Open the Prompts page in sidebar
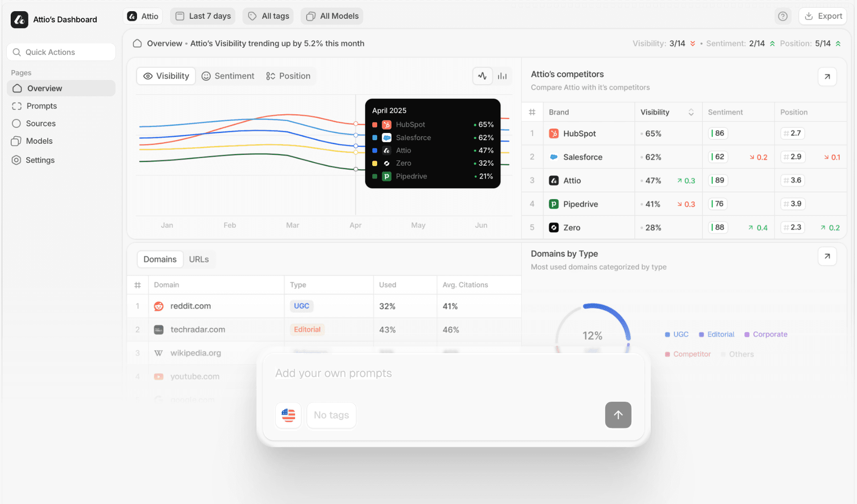 tap(42, 106)
